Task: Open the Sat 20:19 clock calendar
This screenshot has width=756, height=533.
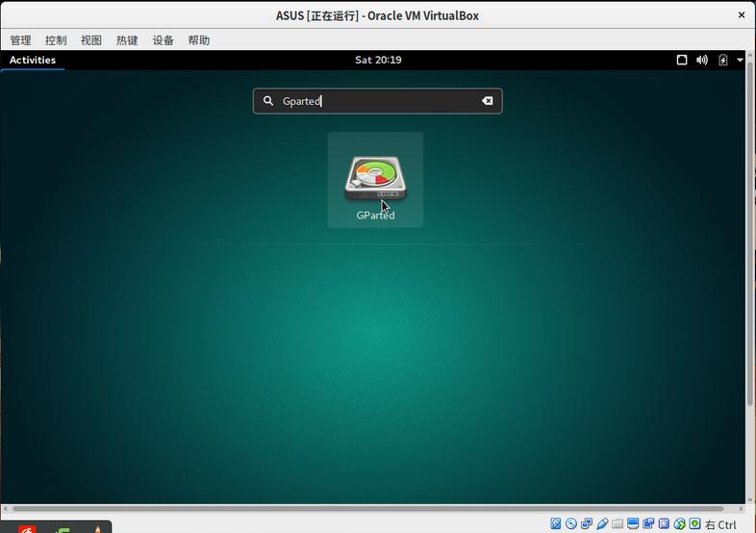Action: (x=378, y=60)
